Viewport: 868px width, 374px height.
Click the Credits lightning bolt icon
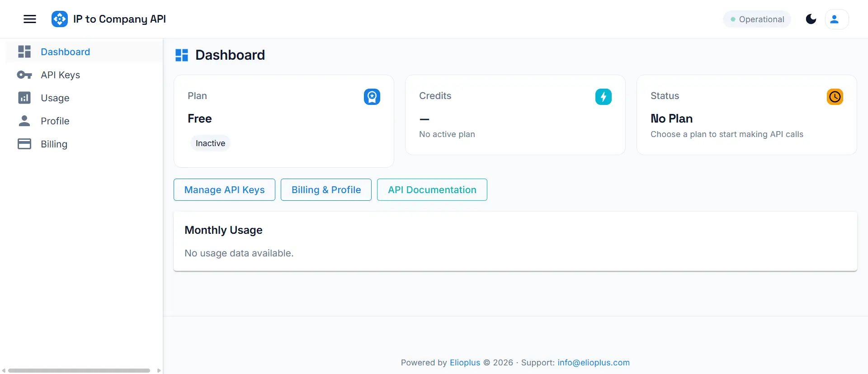tap(604, 97)
